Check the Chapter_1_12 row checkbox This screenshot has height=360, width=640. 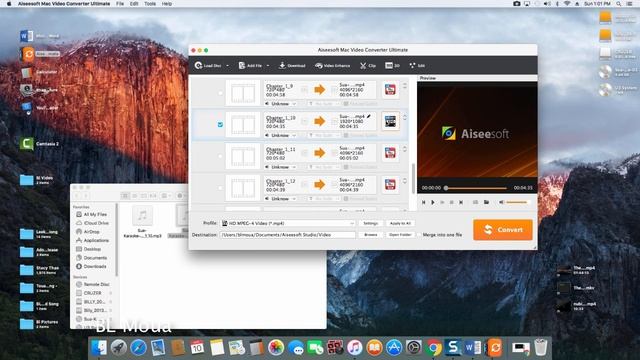coord(220,188)
